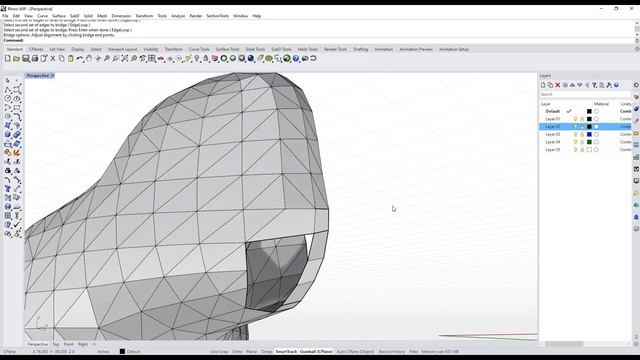Switch to the Right viewport tab
Image resolution: width=640 pixels, height=360 pixels.
tap(83, 344)
